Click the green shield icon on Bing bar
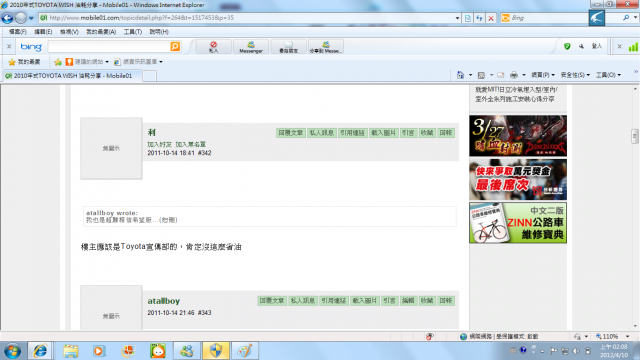Image resolution: width=640 pixels, height=360 pixels. click(567, 47)
